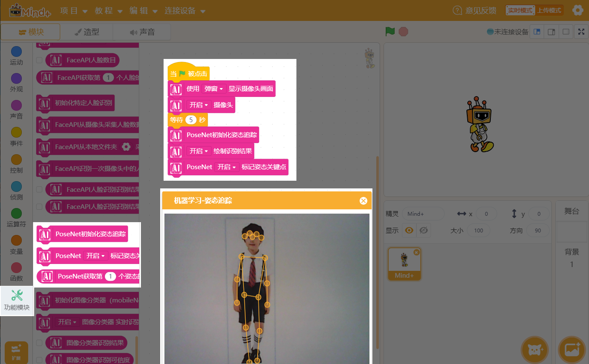Select the 声音 tab

click(142, 32)
